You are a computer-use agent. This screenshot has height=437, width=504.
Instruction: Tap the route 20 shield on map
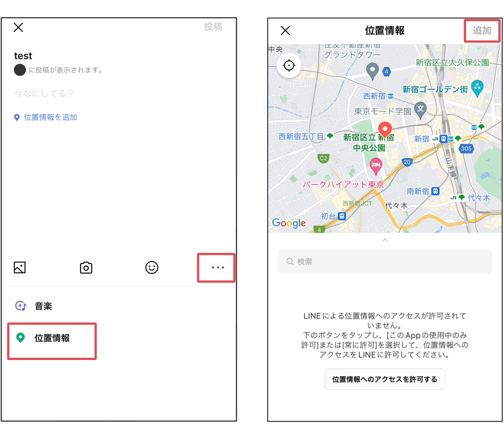407,162
